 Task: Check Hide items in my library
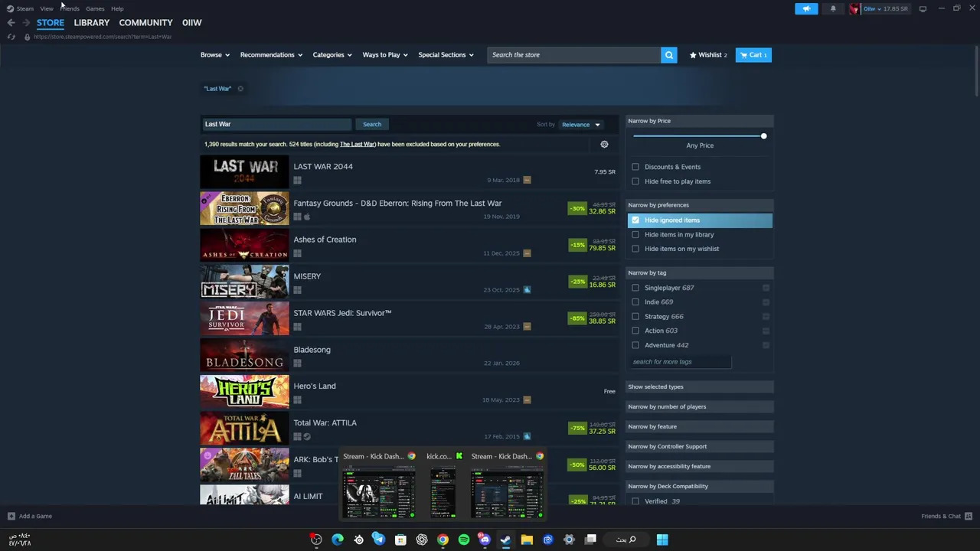(x=635, y=235)
